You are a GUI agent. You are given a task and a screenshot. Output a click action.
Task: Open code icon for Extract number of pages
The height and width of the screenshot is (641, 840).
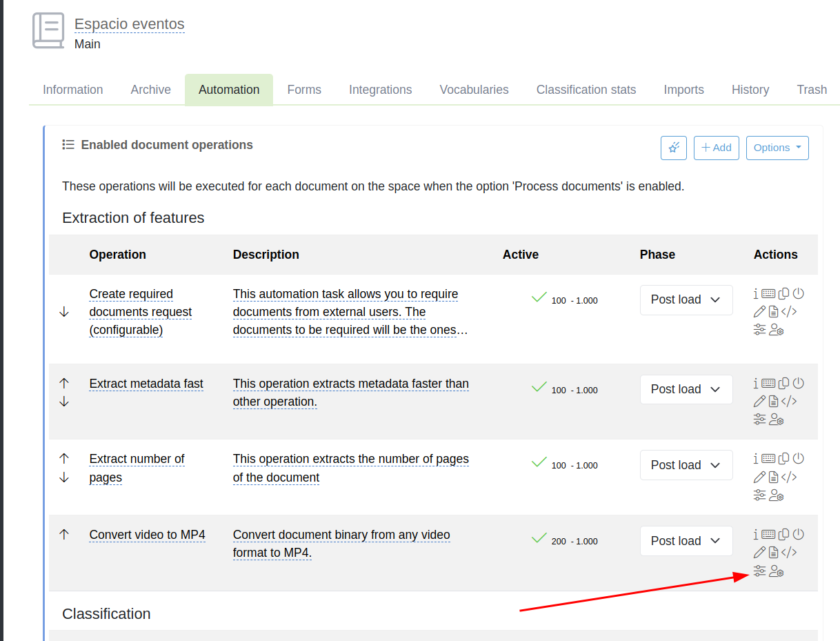pos(789,477)
